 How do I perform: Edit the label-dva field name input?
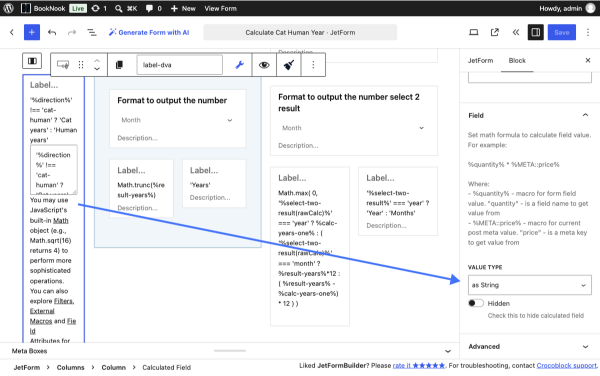[x=179, y=65]
